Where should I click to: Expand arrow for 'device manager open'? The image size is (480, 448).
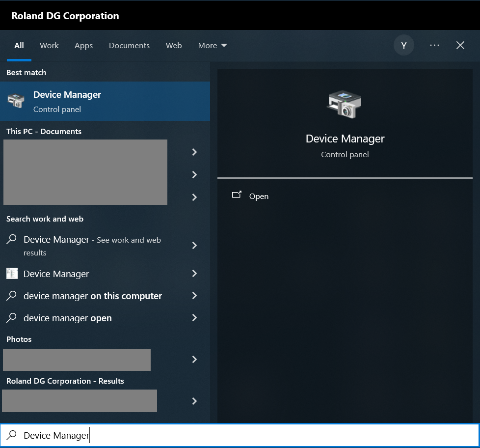pos(194,318)
